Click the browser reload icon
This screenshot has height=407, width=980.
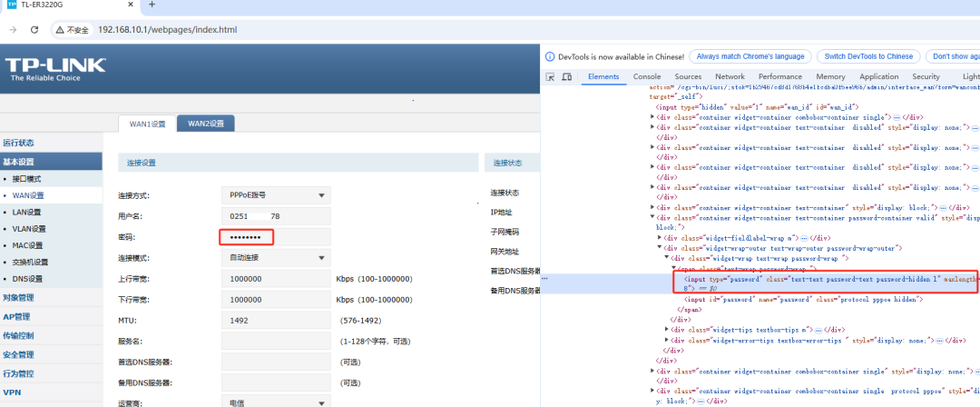[x=34, y=30]
